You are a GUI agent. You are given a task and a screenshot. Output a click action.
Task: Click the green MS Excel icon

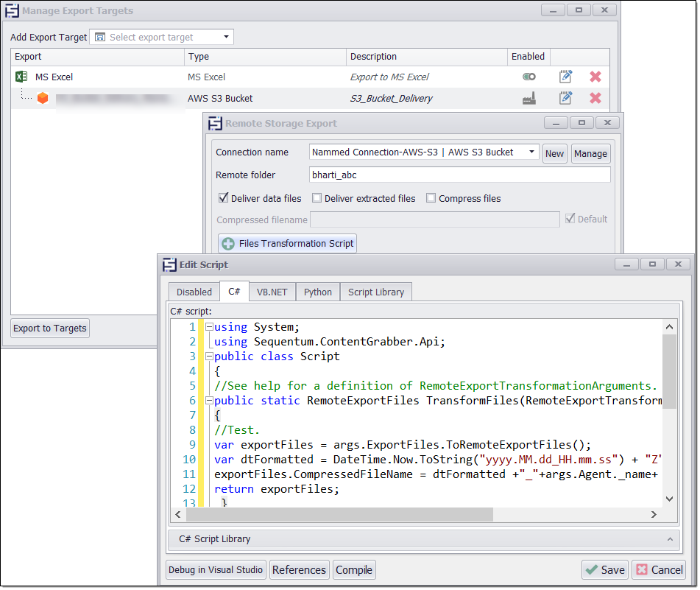[x=21, y=77]
